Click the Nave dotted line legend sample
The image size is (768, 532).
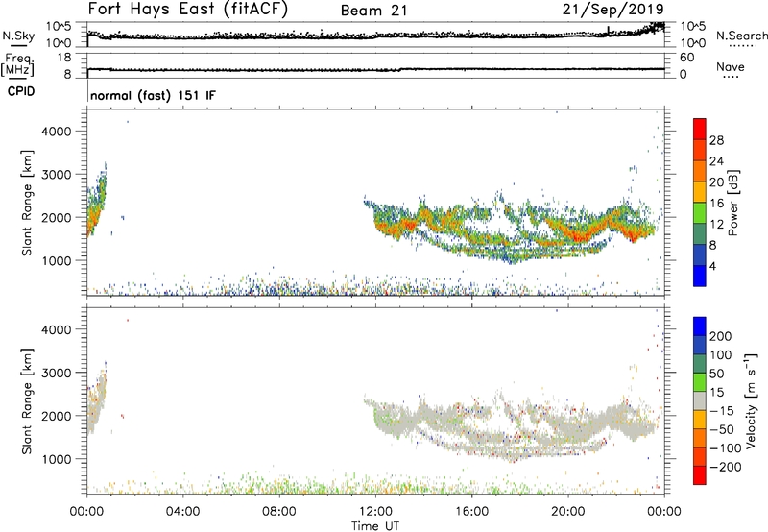(x=731, y=77)
